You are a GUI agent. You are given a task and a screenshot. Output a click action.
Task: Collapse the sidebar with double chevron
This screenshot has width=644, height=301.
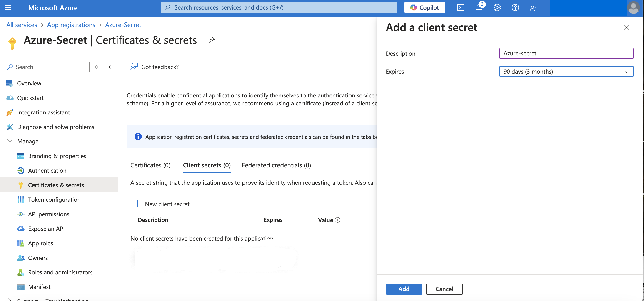[x=110, y=67]
